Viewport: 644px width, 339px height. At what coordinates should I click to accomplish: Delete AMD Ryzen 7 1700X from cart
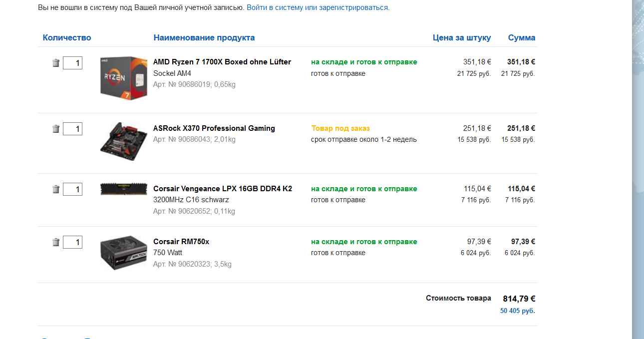56,63
